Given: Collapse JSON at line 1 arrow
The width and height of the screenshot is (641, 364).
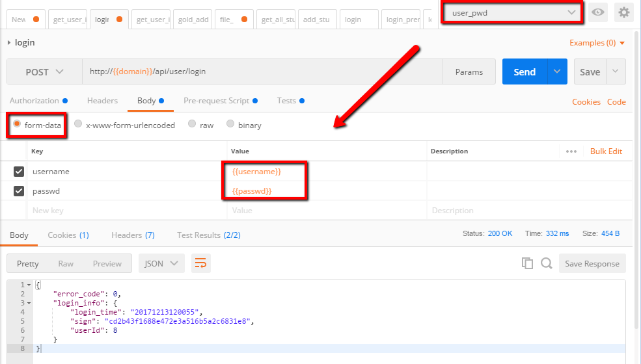Looking at the screenshot, I should coord(29,285).
